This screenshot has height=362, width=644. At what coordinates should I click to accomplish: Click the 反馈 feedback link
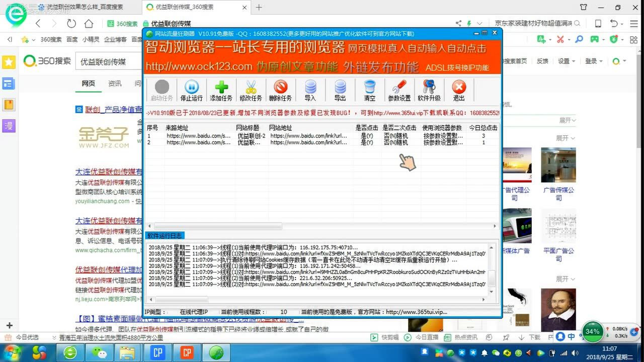pyautogui.click(x=542, y=61)
